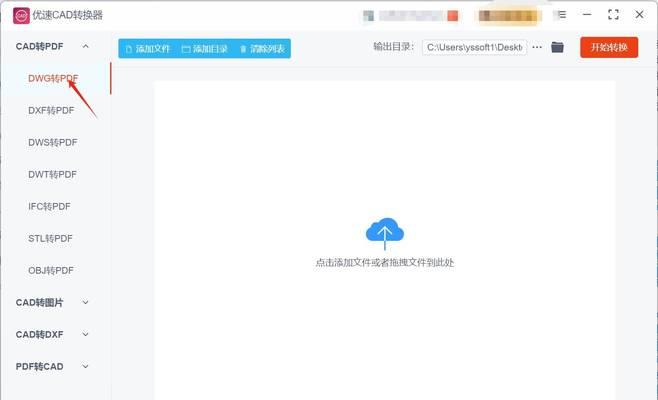Click the 优速CAD转换器 app logo icon
658x400 pixels.
(21, 16)
